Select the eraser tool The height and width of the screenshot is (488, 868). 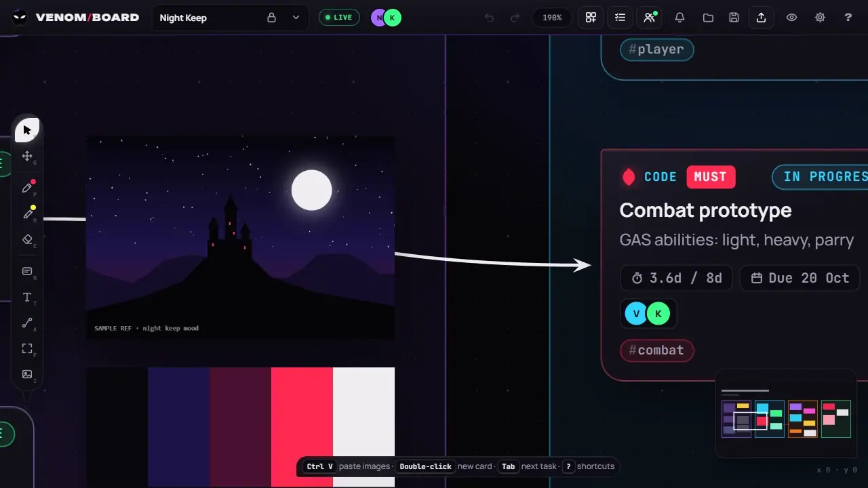coord(27,239)
